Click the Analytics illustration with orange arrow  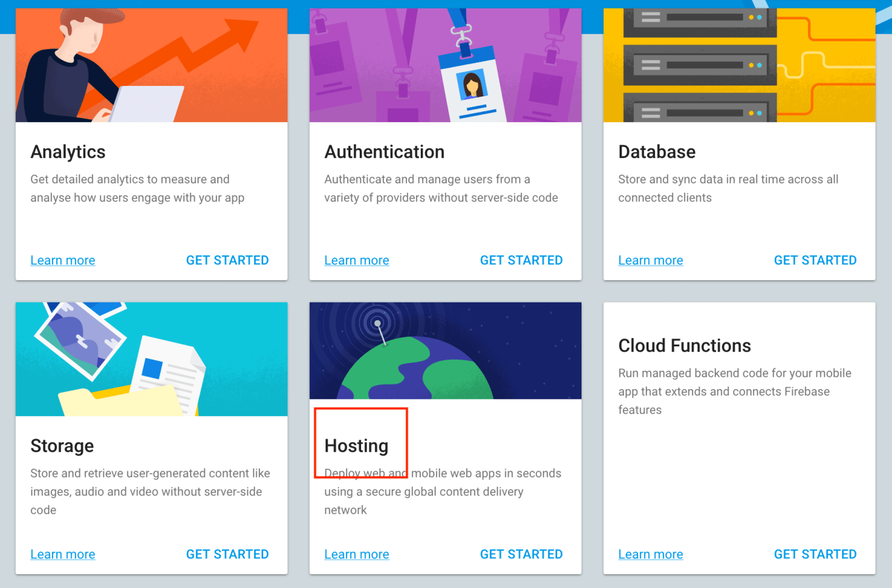click(152, 65)
